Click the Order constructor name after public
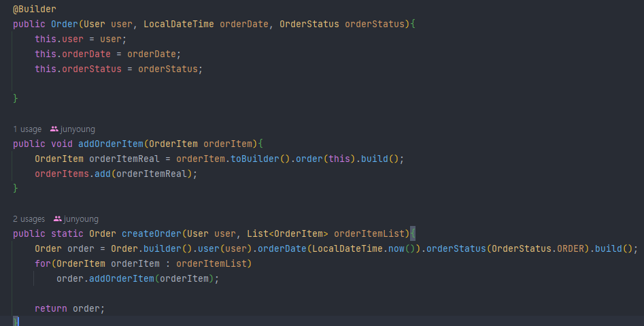This screenshot has height=326, width=644. [x=65, y=24]
